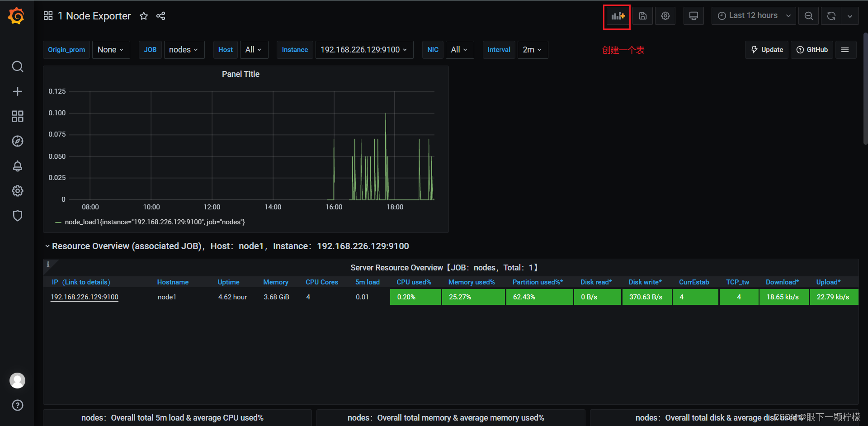This screenshot has width=868, height=426.
Task: Open dashboard settings gear in top bar
Action: point(665,16)
